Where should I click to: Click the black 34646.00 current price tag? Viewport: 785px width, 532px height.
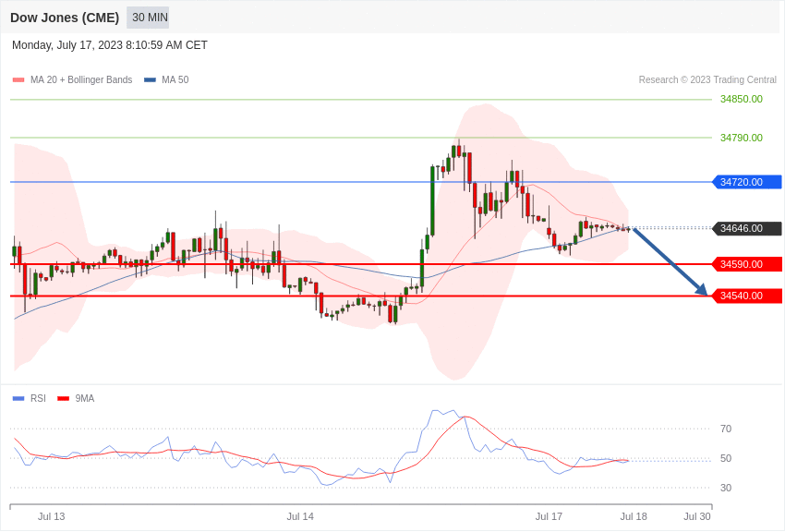(747, 228)
